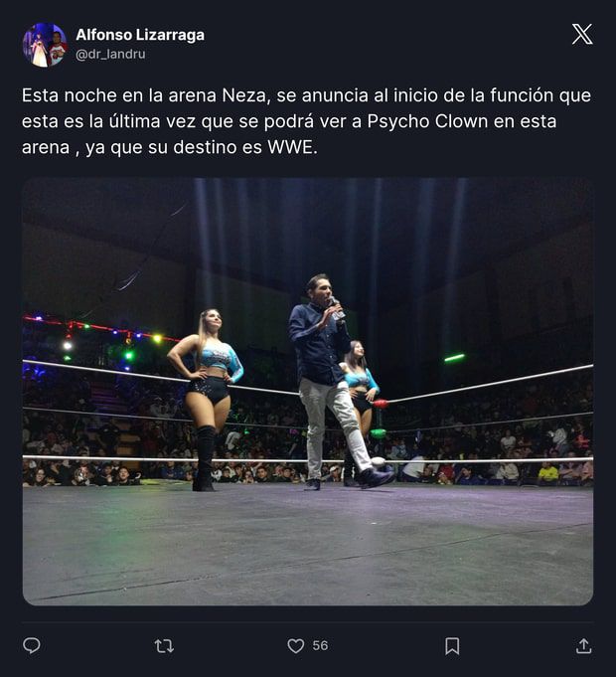Click the blonde woman in the blue top
Screen dimensions: 616x677
click(207, 400)
